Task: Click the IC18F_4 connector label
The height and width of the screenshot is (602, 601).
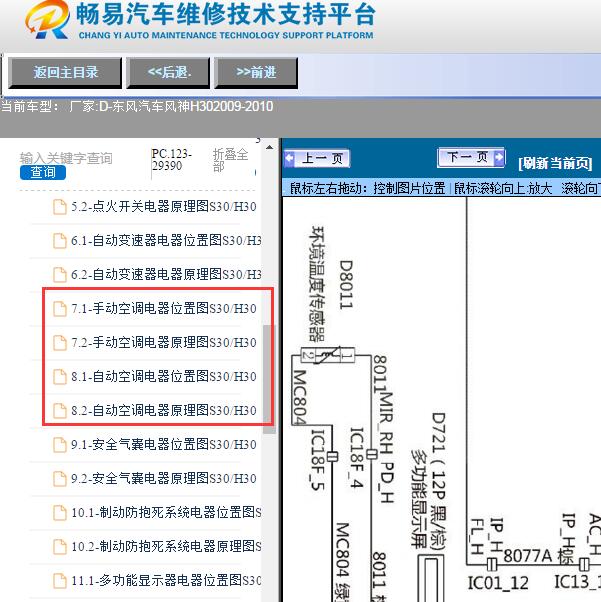Action: coord(357,458)
